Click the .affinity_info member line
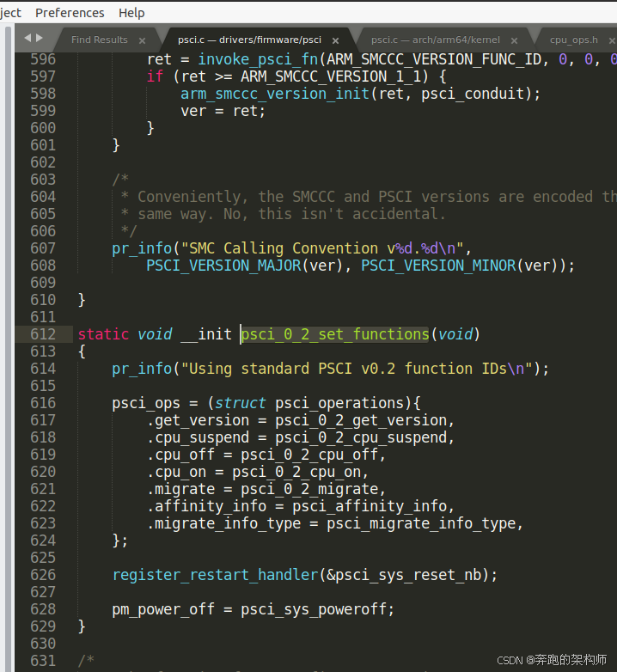 (300, 506)
